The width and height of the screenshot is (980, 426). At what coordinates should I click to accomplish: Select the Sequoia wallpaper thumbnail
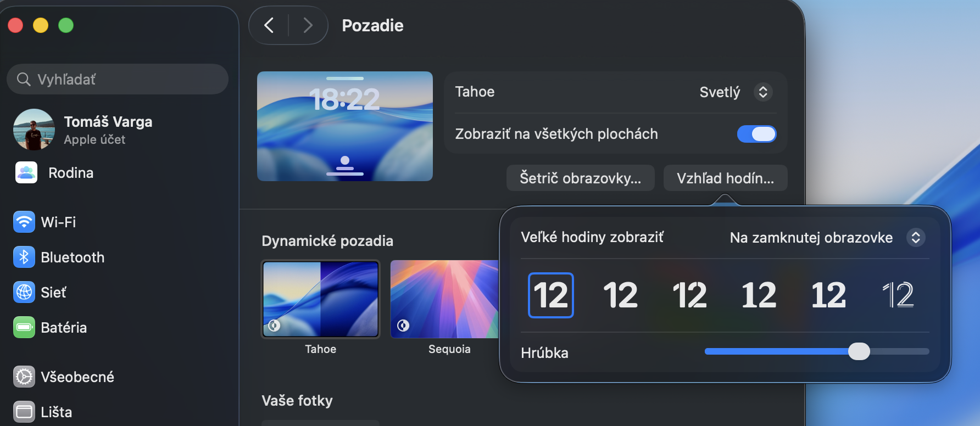click(445, 299)
